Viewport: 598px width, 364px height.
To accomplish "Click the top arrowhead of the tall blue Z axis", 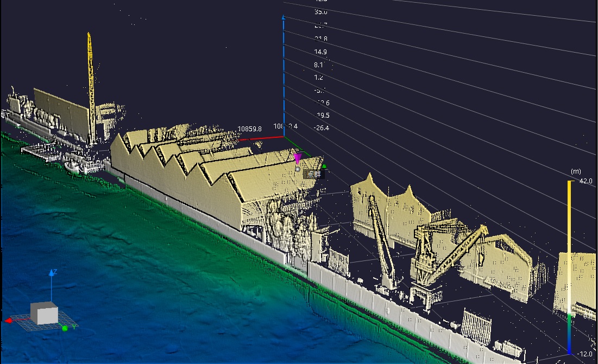I will pos(284,17).
